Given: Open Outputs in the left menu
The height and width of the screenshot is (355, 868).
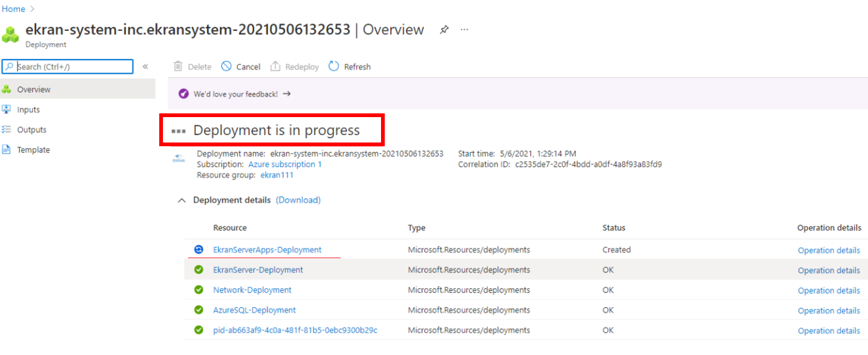Looking at the screenshot, I should [x=32, y=129].
